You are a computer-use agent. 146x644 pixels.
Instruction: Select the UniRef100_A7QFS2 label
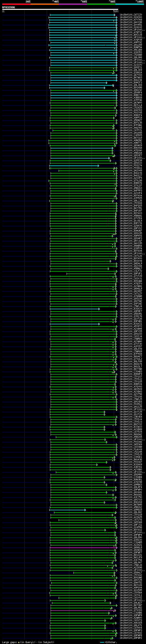(x=131, y=32)
